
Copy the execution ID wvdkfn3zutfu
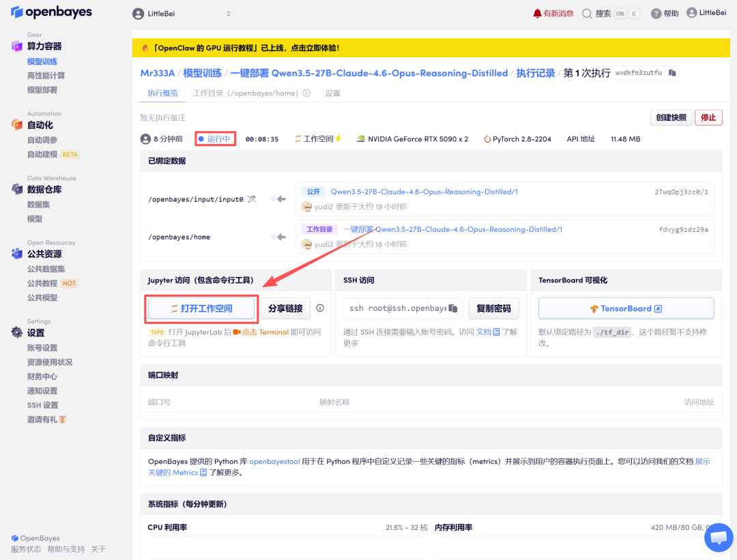672,73
